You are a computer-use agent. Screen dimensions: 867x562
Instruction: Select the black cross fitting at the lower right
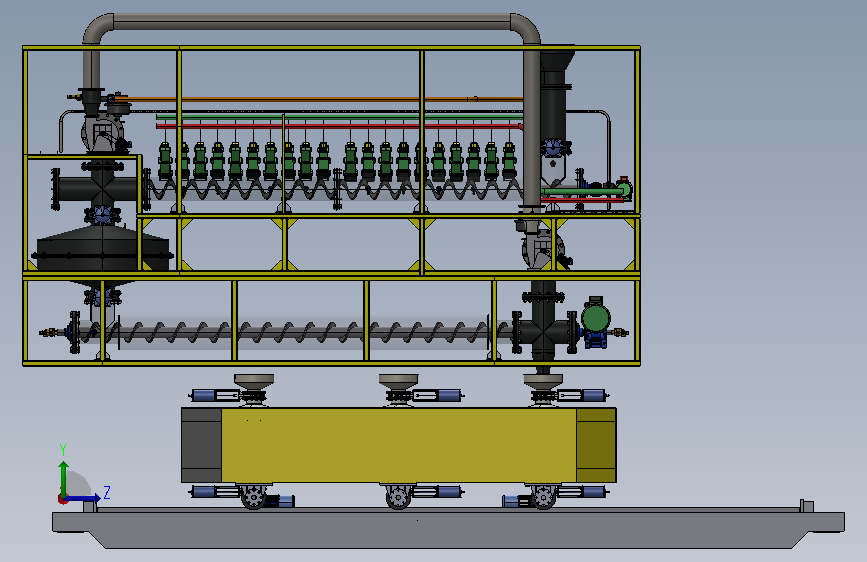(544, 332)
